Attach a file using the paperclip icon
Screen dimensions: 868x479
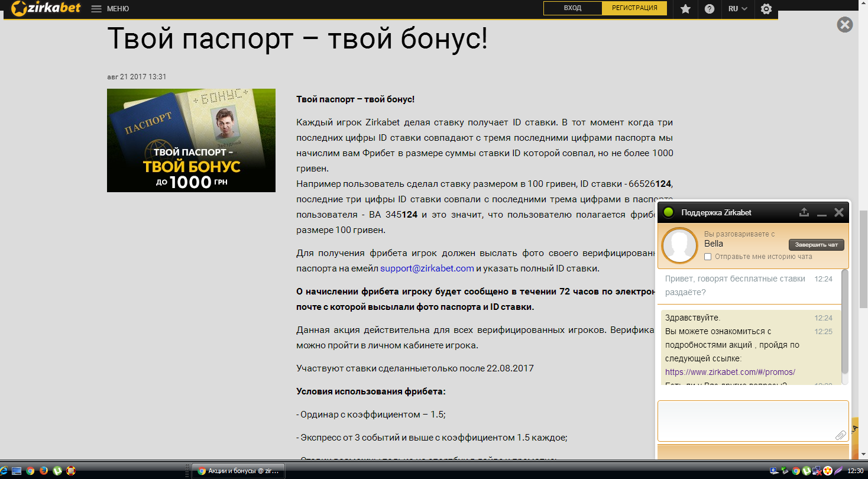click(840, 435)
